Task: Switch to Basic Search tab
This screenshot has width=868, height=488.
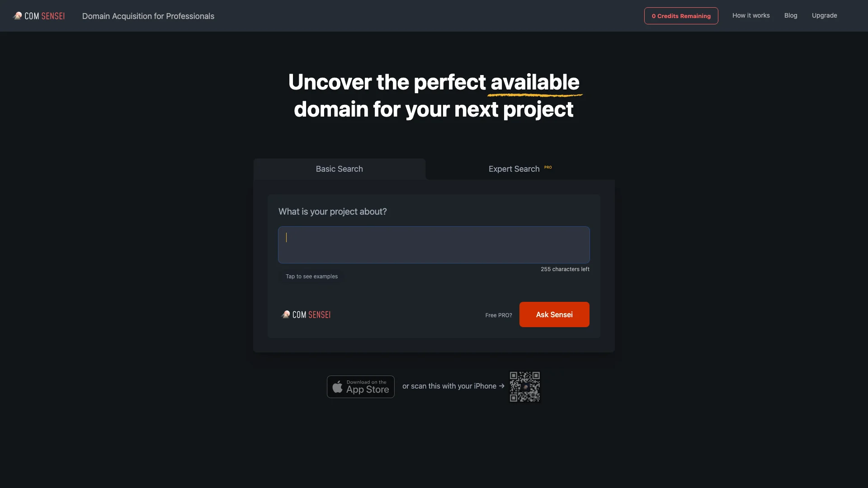Action: pyautogui.click(x=339, y=169)
